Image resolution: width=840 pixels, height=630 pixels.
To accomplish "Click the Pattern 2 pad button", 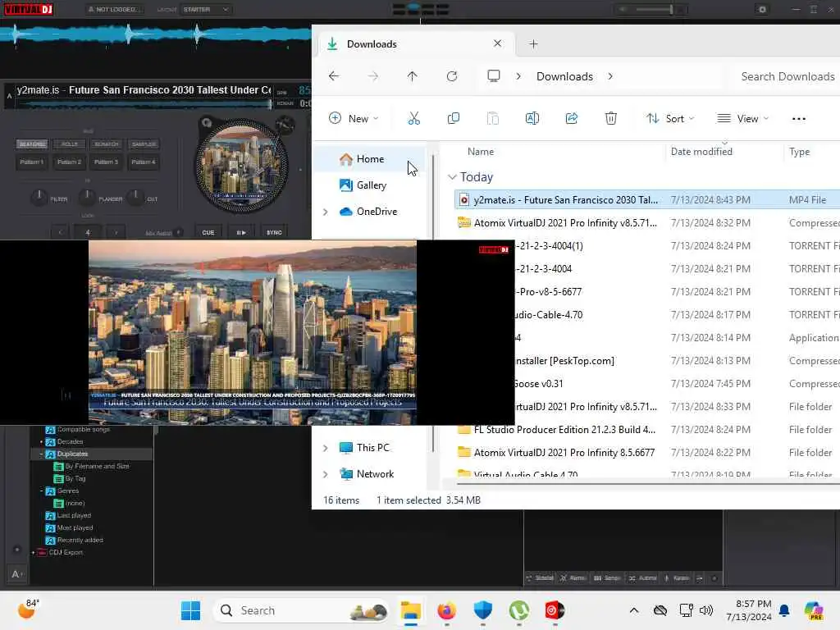I will (x=70, y=162).
